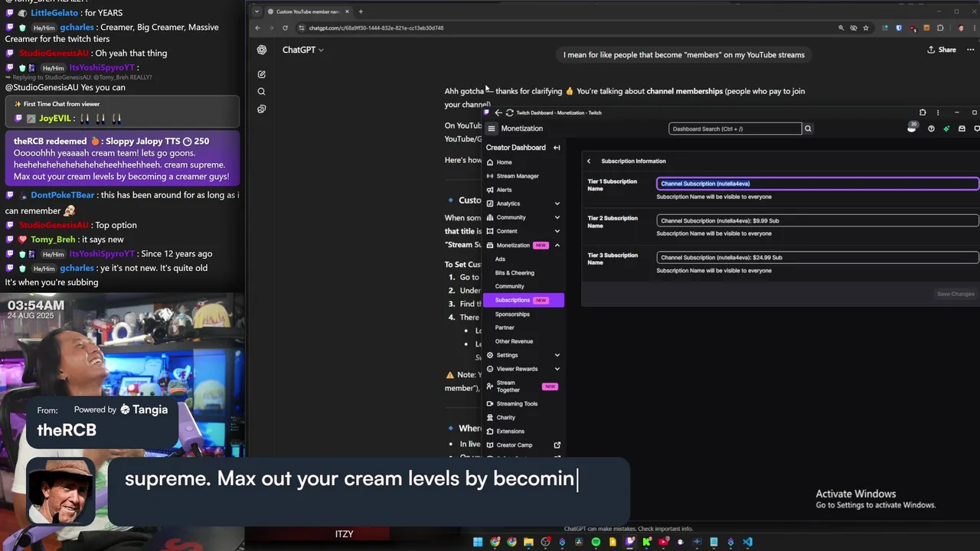Open Community under Monetization
This screenshot has height=551, width=980.
point(509,286)
